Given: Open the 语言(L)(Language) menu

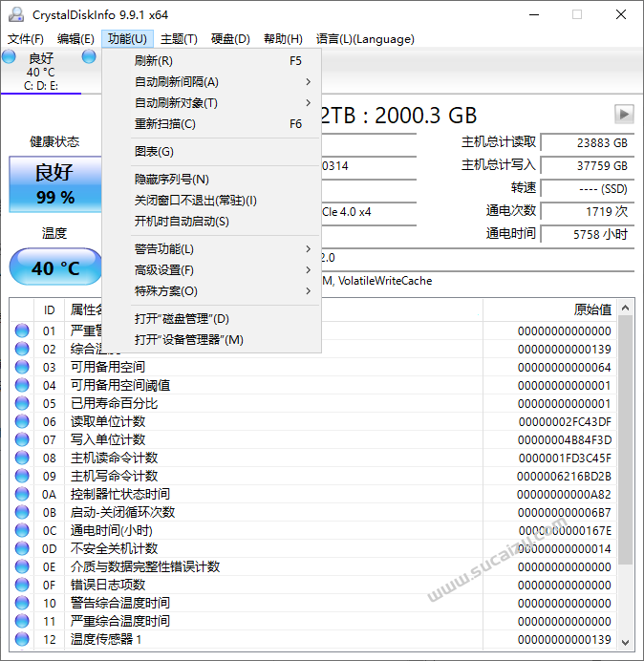Looking at the screenshot, I should click(x=365, y=39).
